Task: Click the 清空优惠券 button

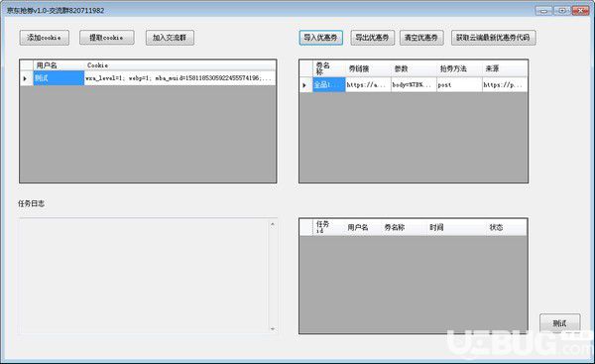Action: (x=421, y=38)
